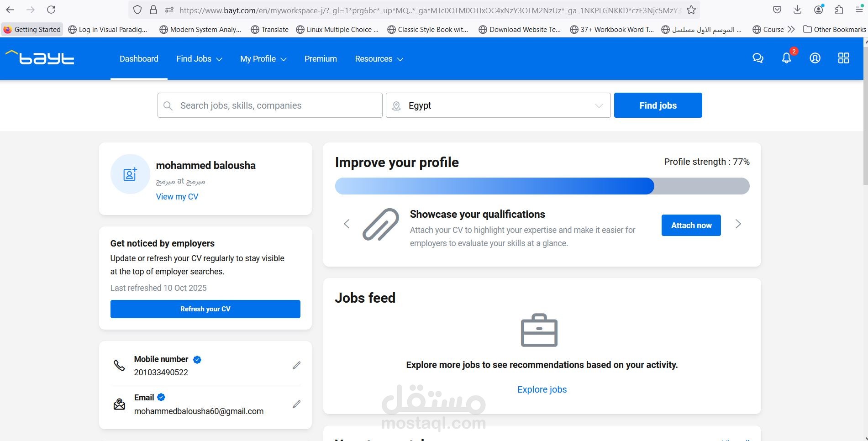
Task: Open messages chat icon in Bayt header
Action: (758, 58)
